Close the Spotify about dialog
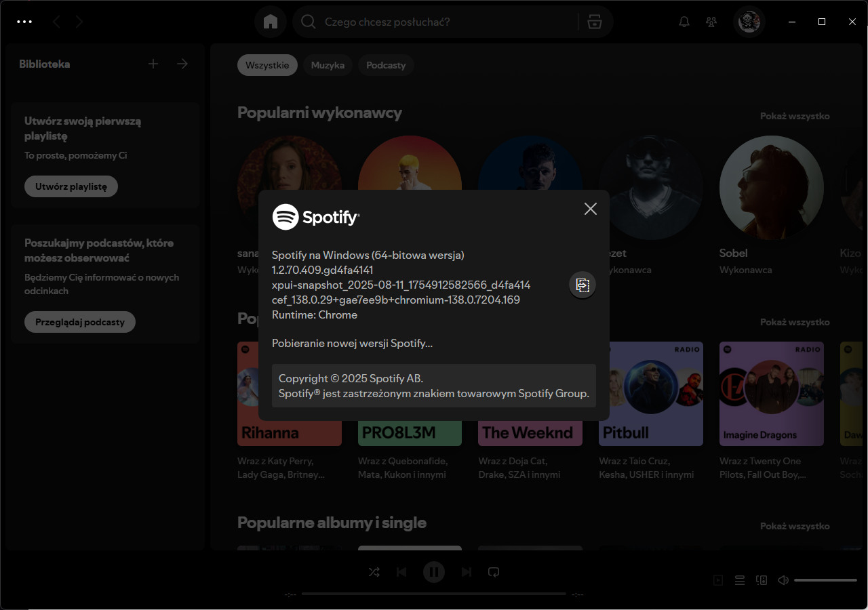The height and width of the screenshot is (610, 868). [x=591, y=209]
